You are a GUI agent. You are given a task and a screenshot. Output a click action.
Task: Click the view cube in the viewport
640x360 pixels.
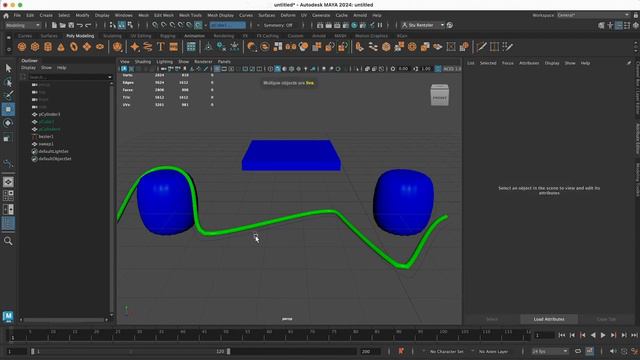coord(440,95)
